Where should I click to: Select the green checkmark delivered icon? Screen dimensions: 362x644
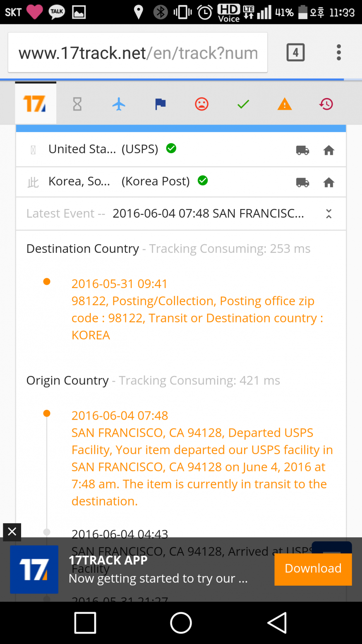tap(243, 104)
